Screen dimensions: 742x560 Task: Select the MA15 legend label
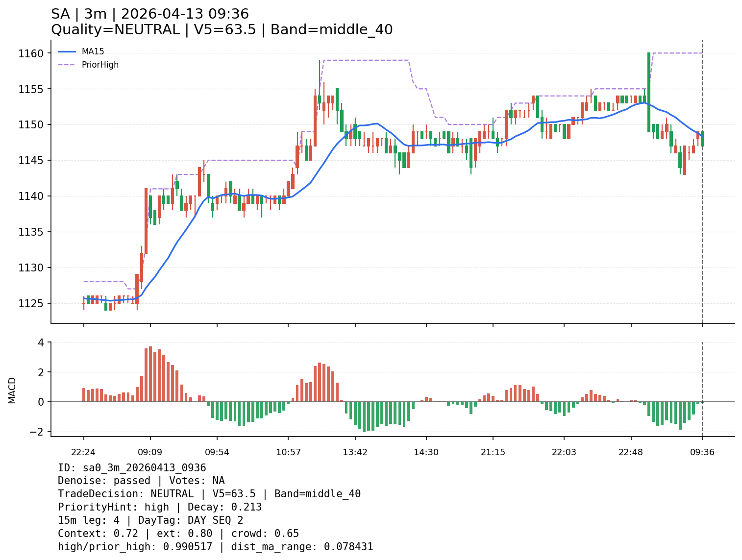tap(93, 51)
